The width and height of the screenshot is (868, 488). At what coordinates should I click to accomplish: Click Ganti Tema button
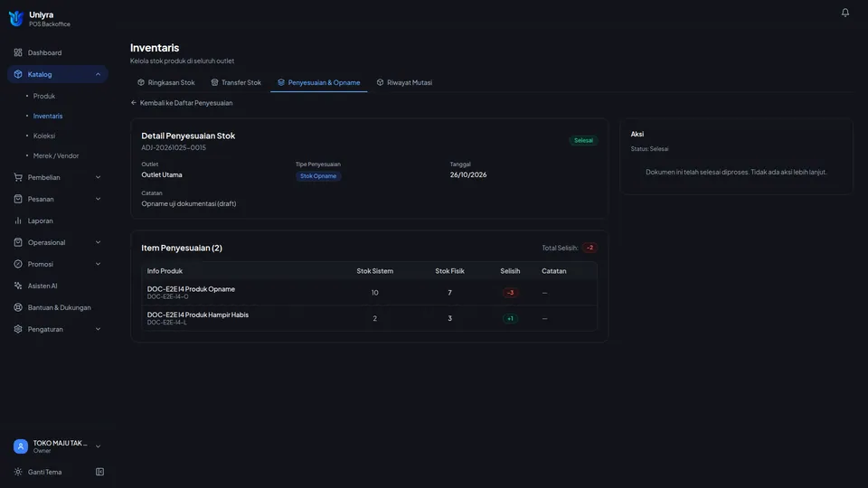pos(45,472)
